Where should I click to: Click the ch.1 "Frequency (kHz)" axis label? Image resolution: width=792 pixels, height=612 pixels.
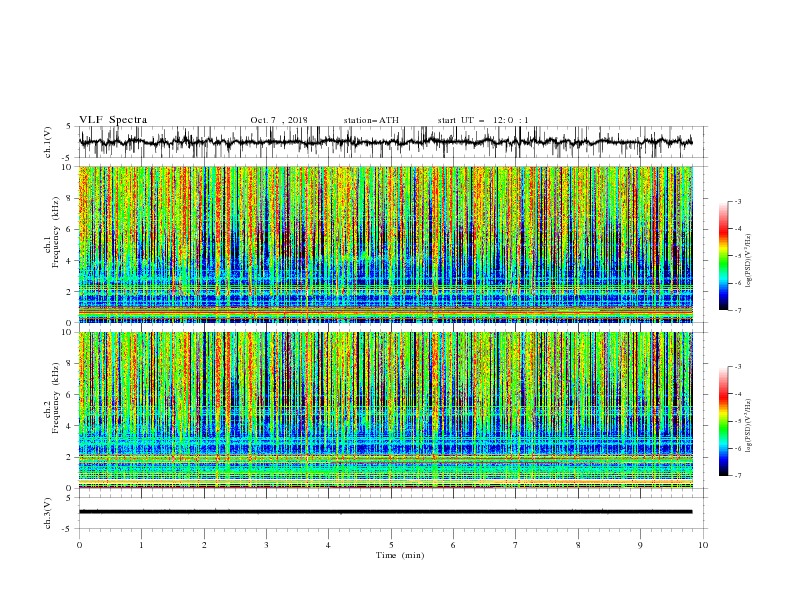click(x=56, y=232)
